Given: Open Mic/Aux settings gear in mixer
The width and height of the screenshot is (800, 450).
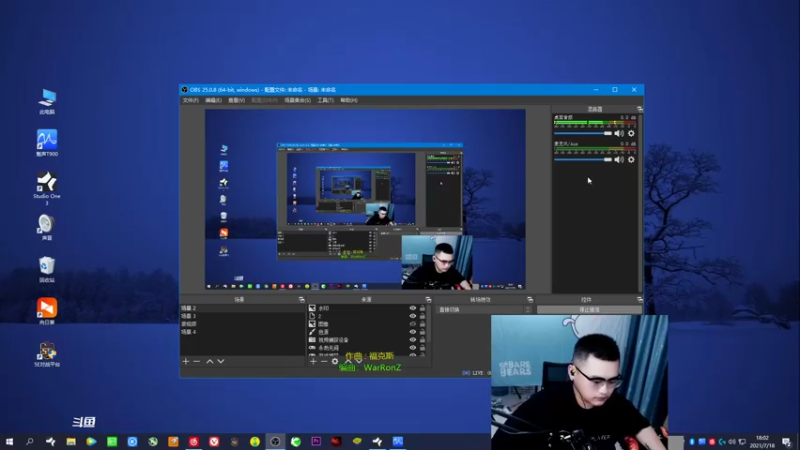Looking at the screenshot, I should (x=631, y=160).
